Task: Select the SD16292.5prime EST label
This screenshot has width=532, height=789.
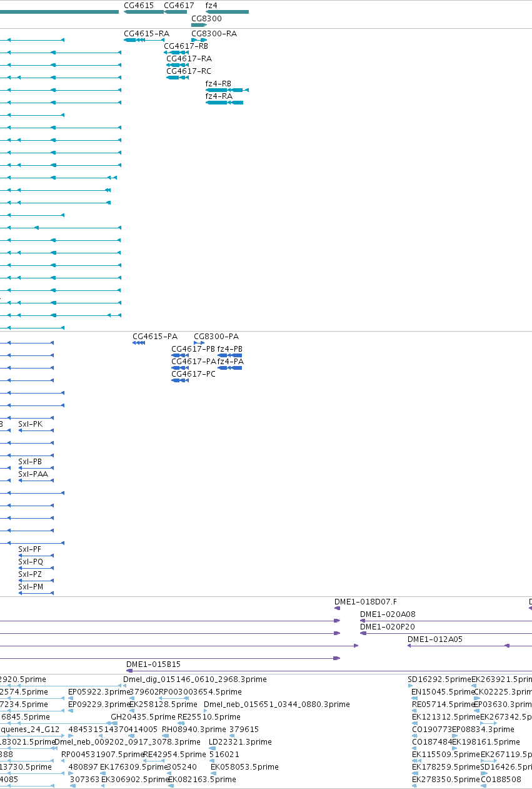Action: 439,680
